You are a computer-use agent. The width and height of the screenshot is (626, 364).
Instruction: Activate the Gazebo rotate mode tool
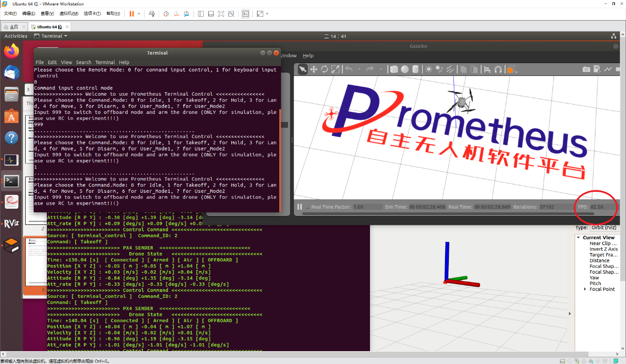324,70
